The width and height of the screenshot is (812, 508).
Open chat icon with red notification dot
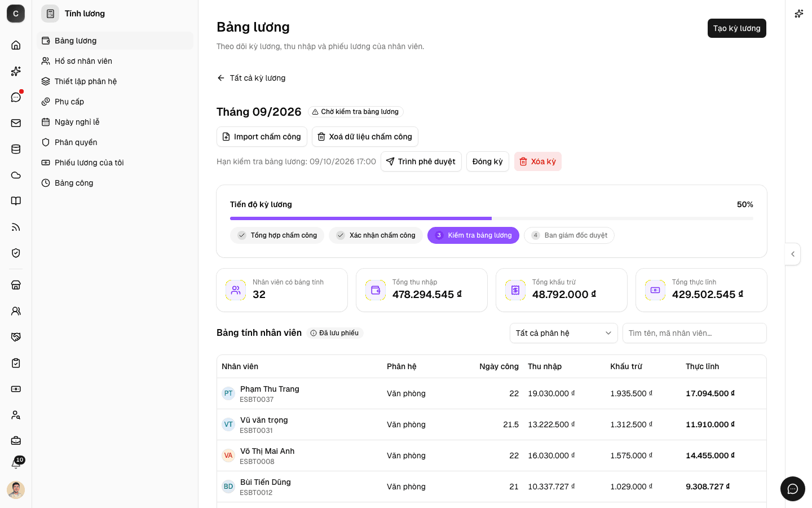pos(16,97)
